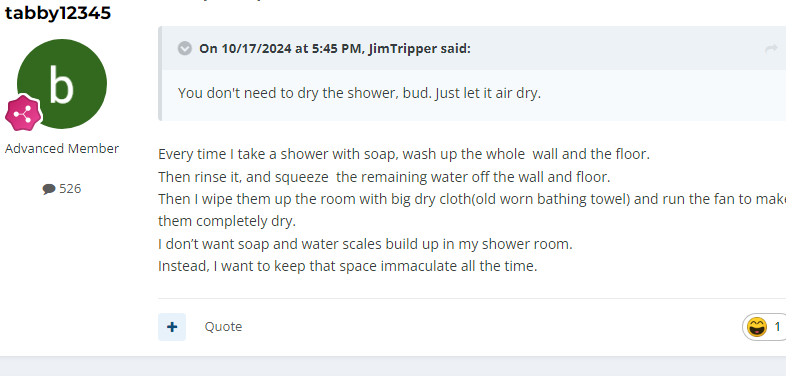Click the line "them completely dry."
The image size is (786, 380).
click(x=227, y=221)
